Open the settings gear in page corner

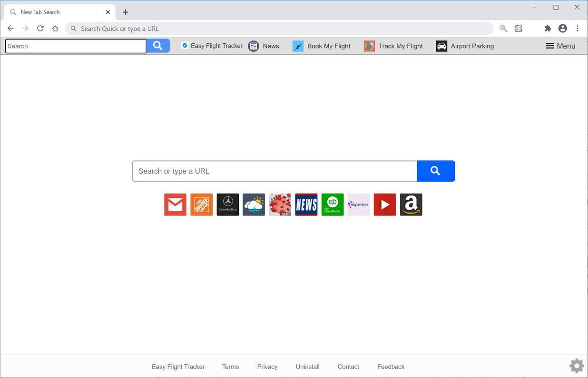tap(577, 366)
